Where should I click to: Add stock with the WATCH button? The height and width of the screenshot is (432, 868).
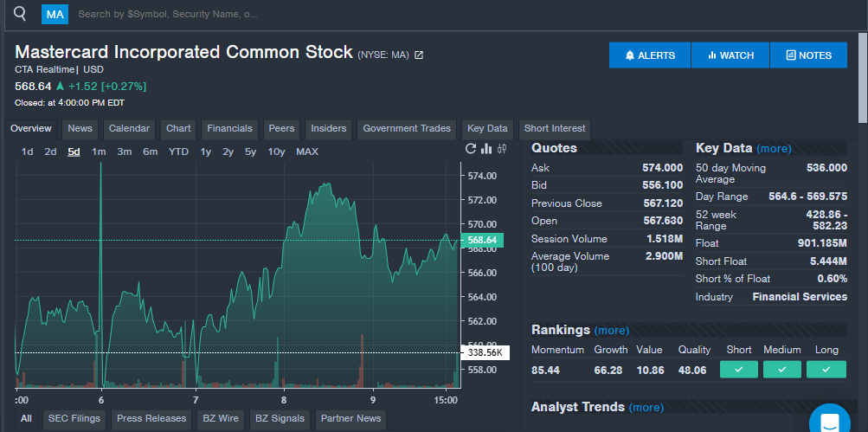730,55
